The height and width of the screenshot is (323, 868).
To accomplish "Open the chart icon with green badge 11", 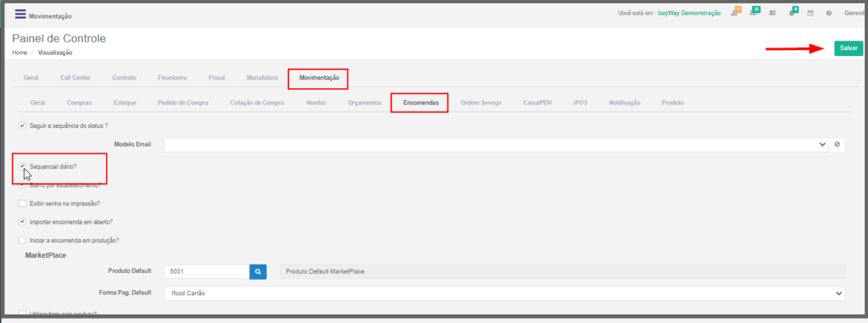I will pyautogui.click(x=753, y=14).
